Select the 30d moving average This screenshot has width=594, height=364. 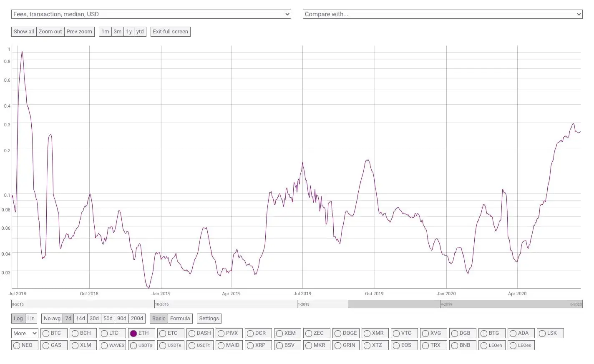(x=94, y=318)
